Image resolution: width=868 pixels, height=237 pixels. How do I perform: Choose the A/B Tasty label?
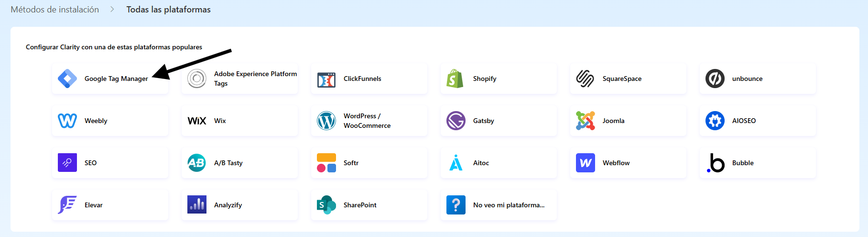[228, 163]
